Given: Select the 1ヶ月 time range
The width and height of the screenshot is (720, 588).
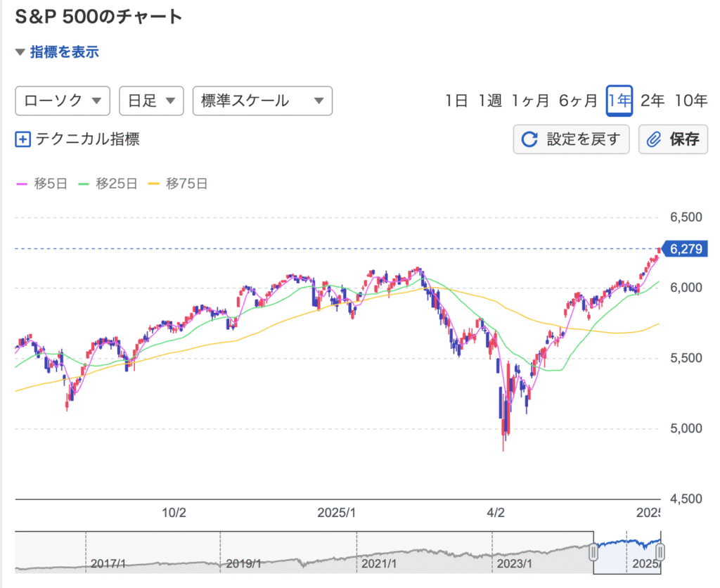Looking at the screenshot, I should [x=530, y=100].
